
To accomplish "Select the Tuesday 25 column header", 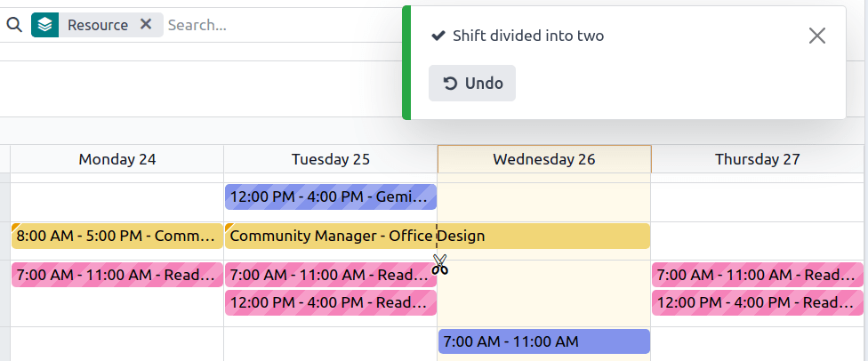I will click(331, 159).
